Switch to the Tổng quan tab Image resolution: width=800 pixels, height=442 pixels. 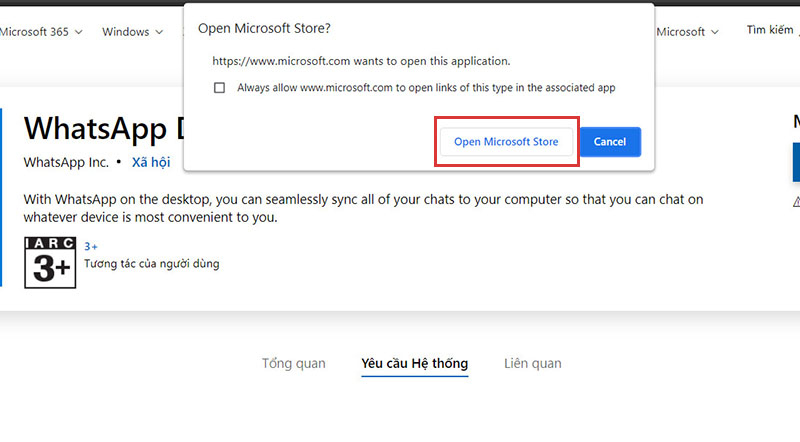click(293, 363)
